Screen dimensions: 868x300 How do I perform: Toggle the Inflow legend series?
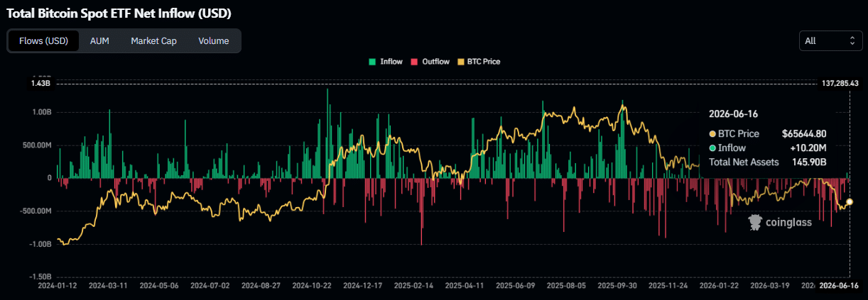click(386, 62)
